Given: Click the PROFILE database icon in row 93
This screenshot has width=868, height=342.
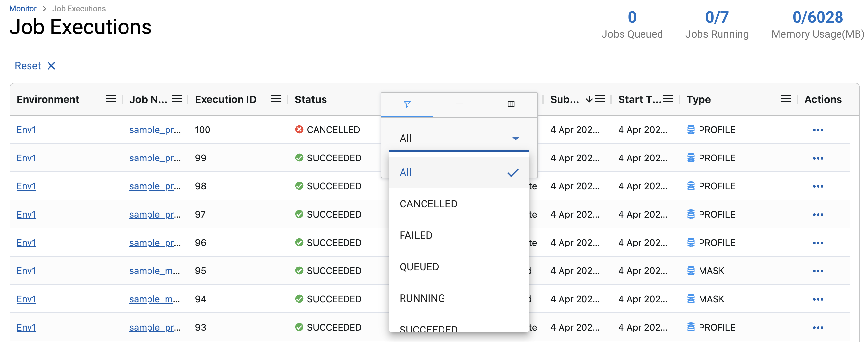Looking at the screenshot, I should (x=691, y=327).
